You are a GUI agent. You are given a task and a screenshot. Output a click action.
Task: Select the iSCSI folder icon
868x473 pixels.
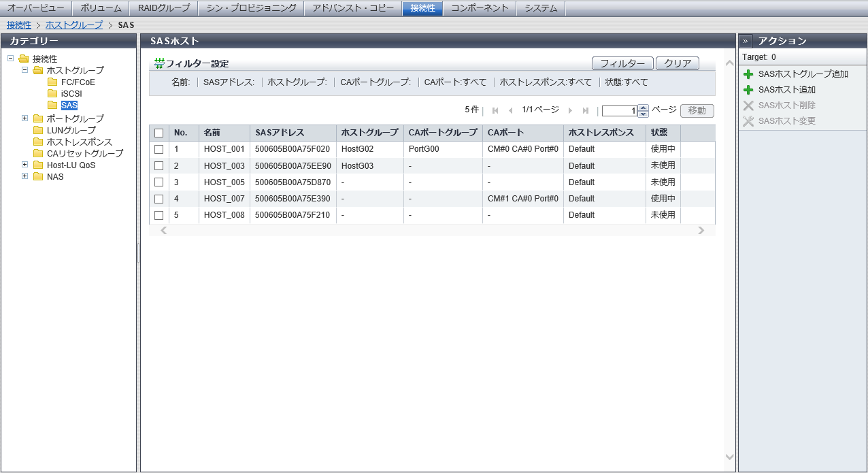coord(52,94)
